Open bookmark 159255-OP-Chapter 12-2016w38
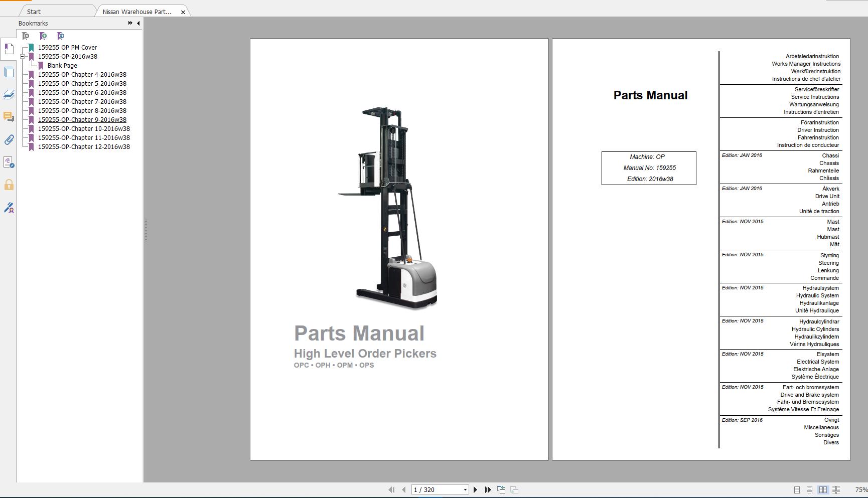The width and height of the screenshot is (868, 498). pyautogui.click(x=84, y=147)
